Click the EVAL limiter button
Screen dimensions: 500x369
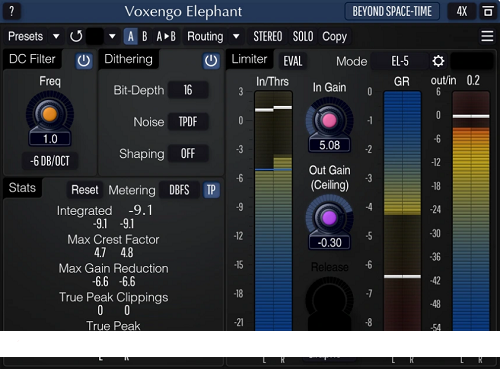[293, 61]
